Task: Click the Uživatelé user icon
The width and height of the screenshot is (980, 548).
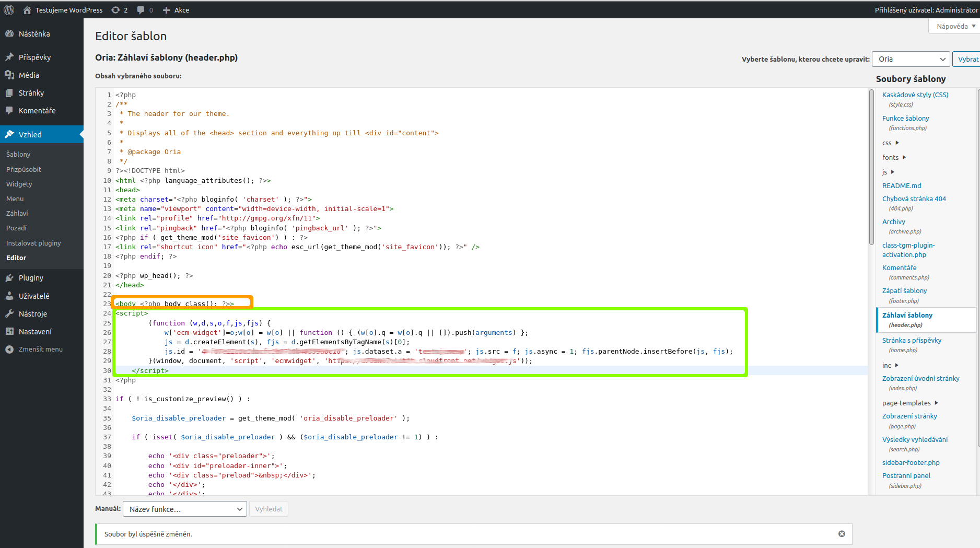Action: click(9, 296)
